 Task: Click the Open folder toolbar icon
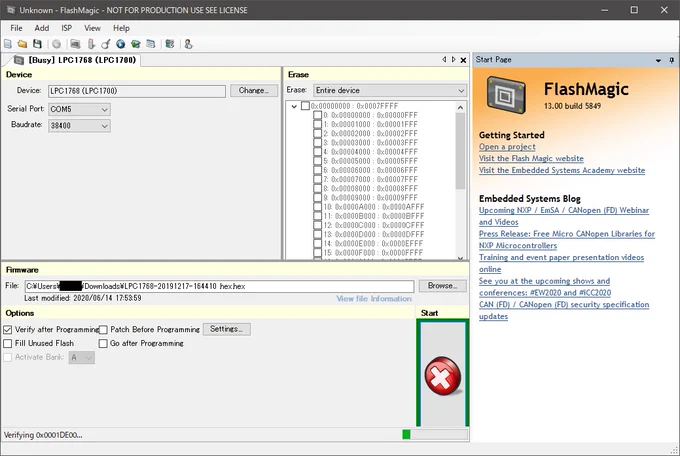click(22, 44)
